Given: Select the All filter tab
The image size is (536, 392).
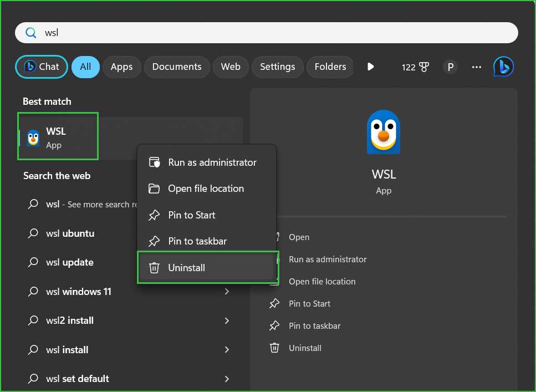Looking at the screenshot, I should tap(85, 67).
